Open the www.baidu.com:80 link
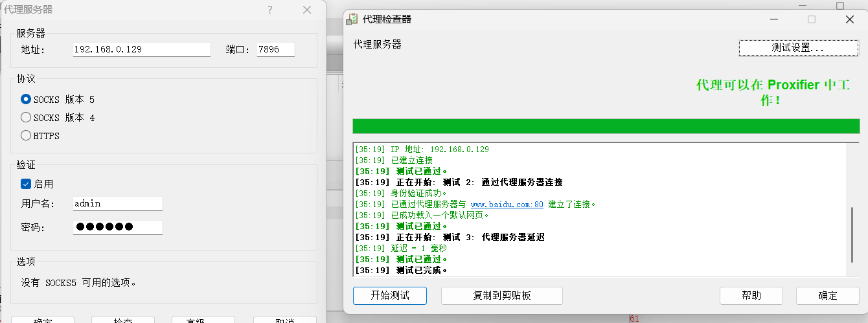 click(507, 204)
